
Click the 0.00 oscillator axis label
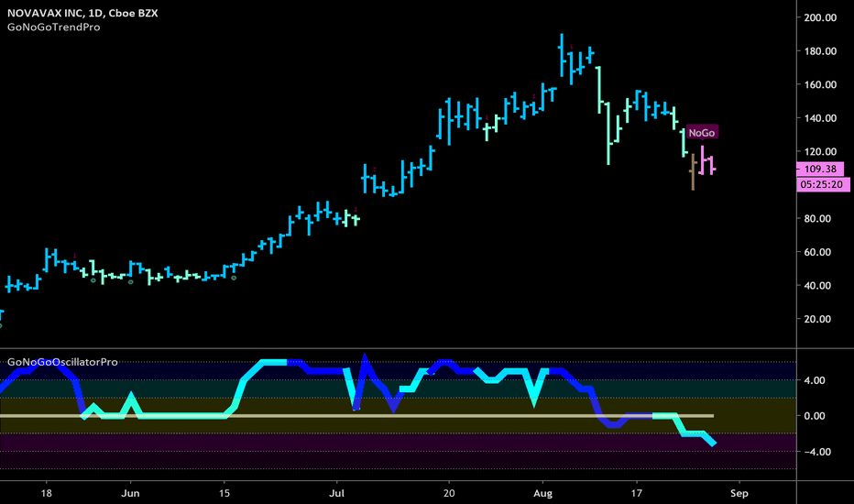(815, 416)
